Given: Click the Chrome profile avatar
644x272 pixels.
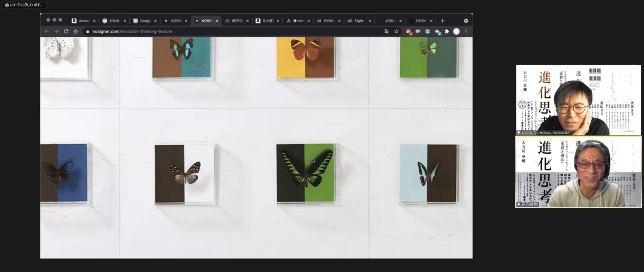Looking at the screenshot, I should (456, 31).
